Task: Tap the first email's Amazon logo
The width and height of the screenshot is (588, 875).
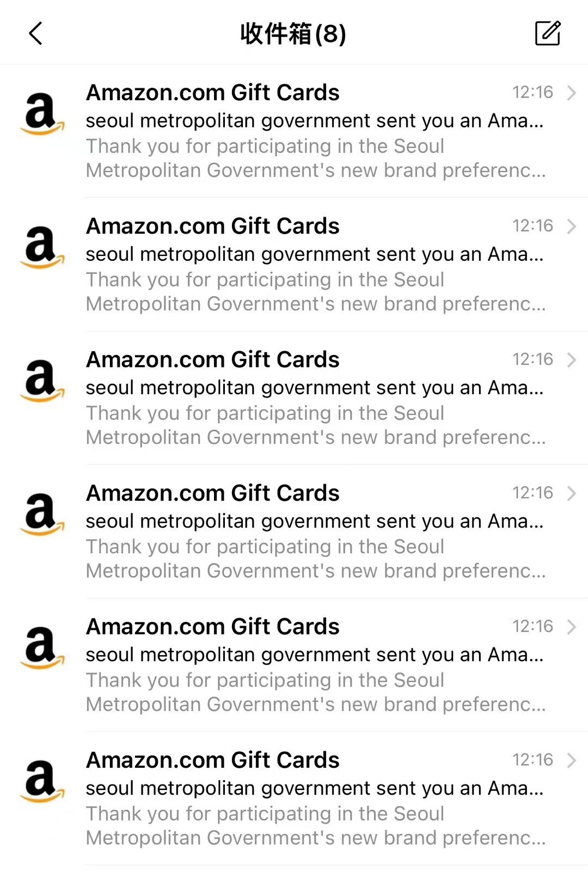Action: [42, 113]
